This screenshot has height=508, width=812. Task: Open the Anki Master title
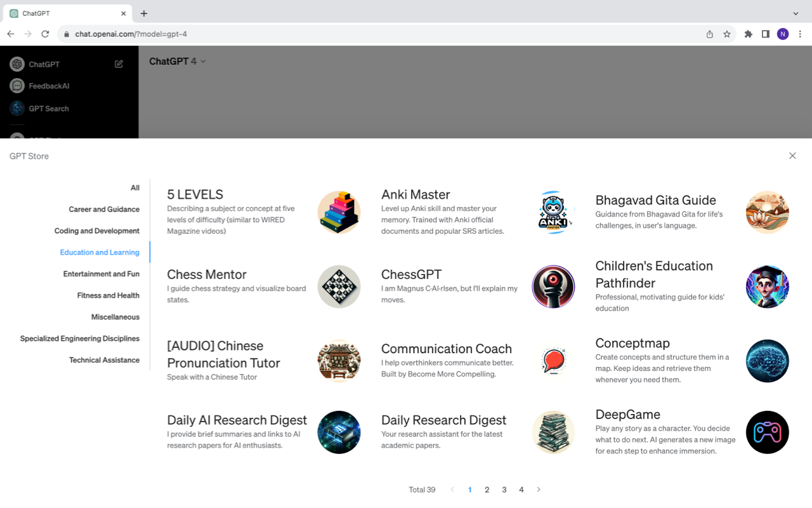pyautogui.click(x=416, y=195)
